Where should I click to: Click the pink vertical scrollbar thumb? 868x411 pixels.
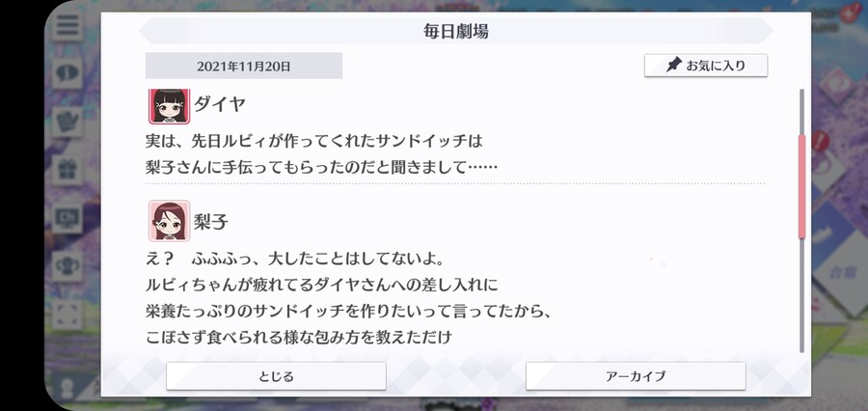point(801,186)
